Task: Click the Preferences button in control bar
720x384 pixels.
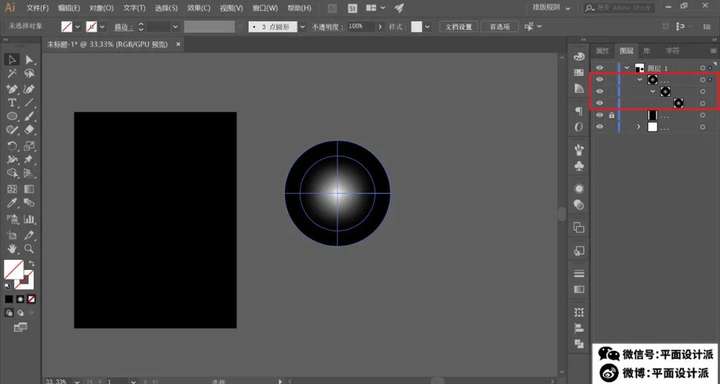Action: pyautogui.click(x=500, y=27)
